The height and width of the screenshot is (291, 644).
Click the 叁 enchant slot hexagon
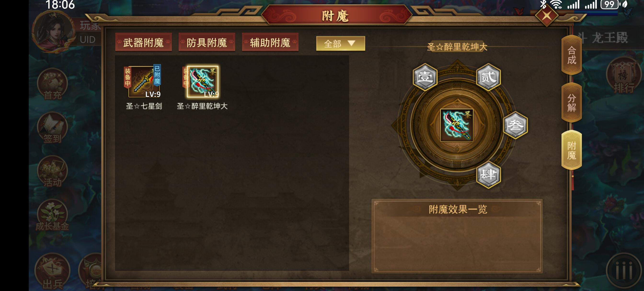(x=516, y=125)
